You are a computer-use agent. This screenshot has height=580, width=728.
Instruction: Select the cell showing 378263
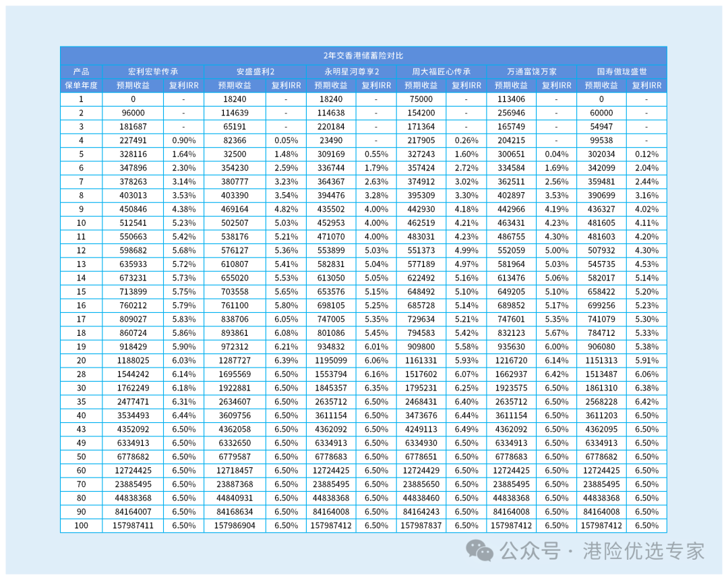pos(133,181)
